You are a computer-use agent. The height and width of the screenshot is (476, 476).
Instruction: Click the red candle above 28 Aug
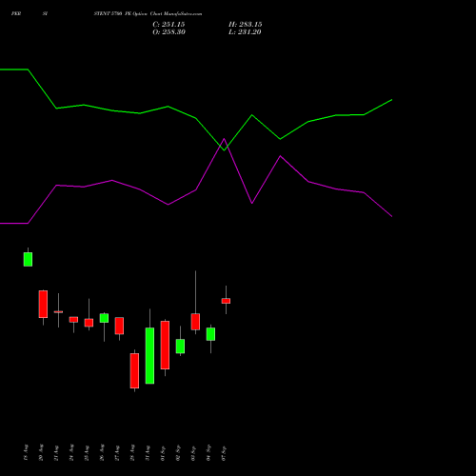click(134, 370)
